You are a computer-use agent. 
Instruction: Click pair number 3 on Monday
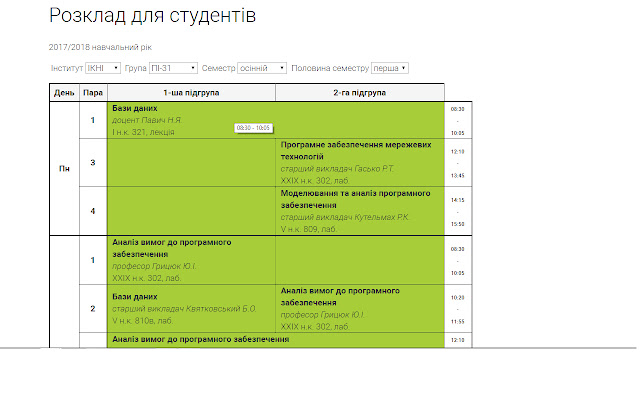tap(93, 162)
